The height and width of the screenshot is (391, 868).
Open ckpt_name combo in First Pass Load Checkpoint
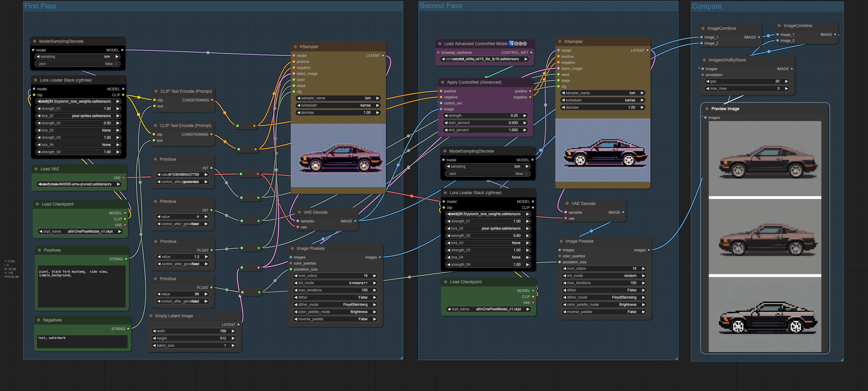[x=80, y=231]
